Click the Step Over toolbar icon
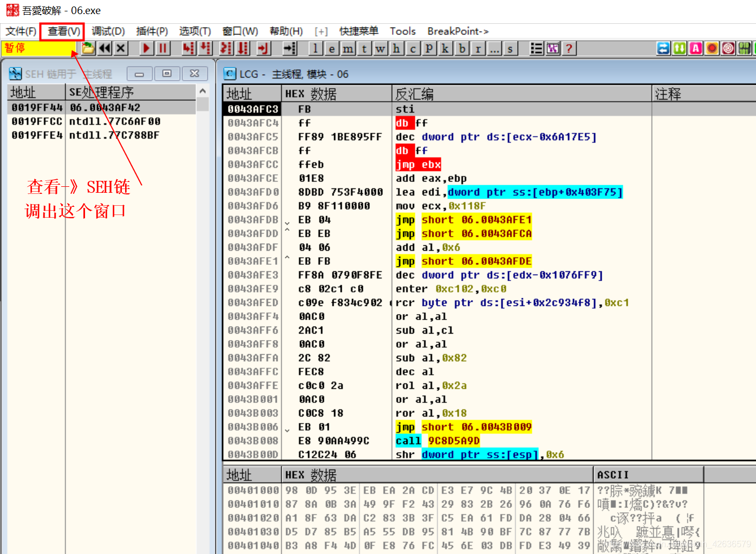Screen dimensions: 756x554 (205, 49)
